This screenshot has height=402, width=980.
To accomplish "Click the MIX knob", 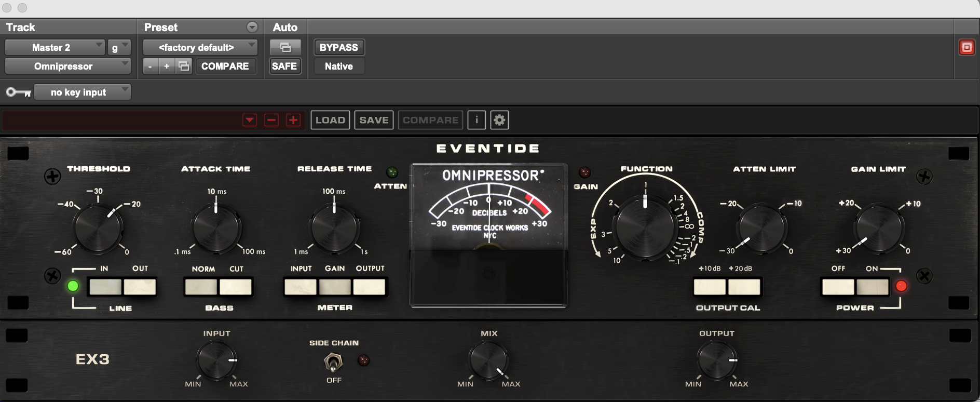I will click(x=488, y=360).
